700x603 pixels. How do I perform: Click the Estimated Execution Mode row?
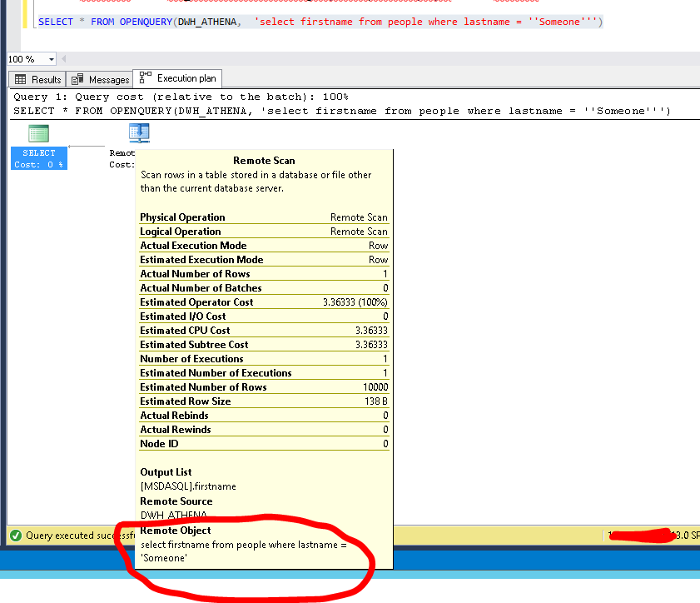pyautogui.click(x=264, y=260)
